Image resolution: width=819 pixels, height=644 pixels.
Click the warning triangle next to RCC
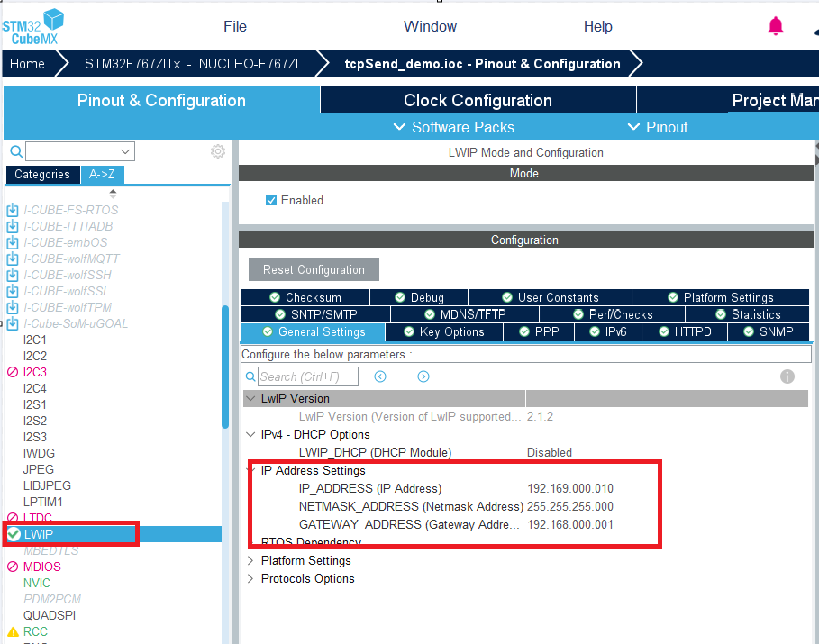pos(12,631)
